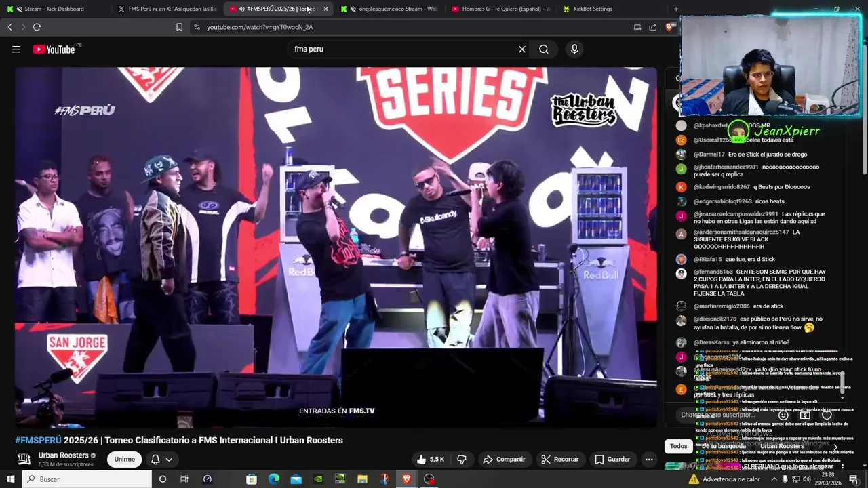Expand the notification bell dropdown
The width and height of the screenshot is (868, 488).
pyautogui.click(x=169, y=460)
